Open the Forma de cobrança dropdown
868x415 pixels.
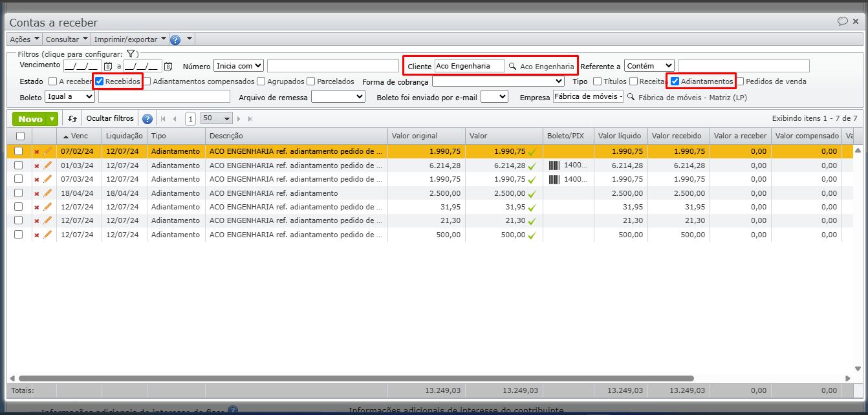(x=498, y=81)
